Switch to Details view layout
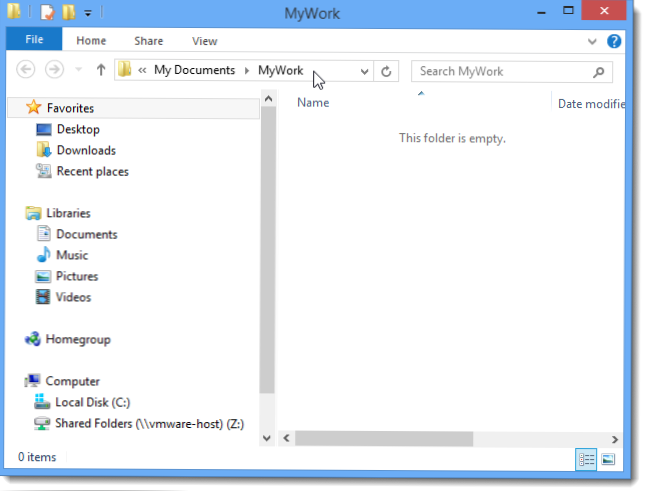This screenshot has width=645, height=491. pos(586,458)
